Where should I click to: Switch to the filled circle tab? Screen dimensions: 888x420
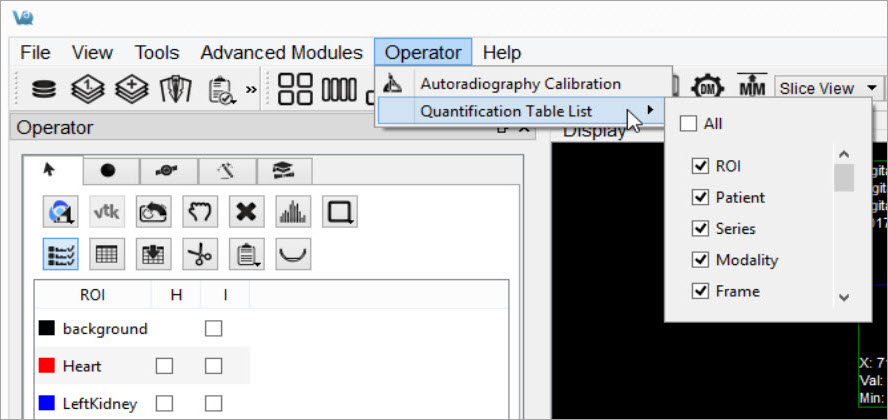point(108,171)
